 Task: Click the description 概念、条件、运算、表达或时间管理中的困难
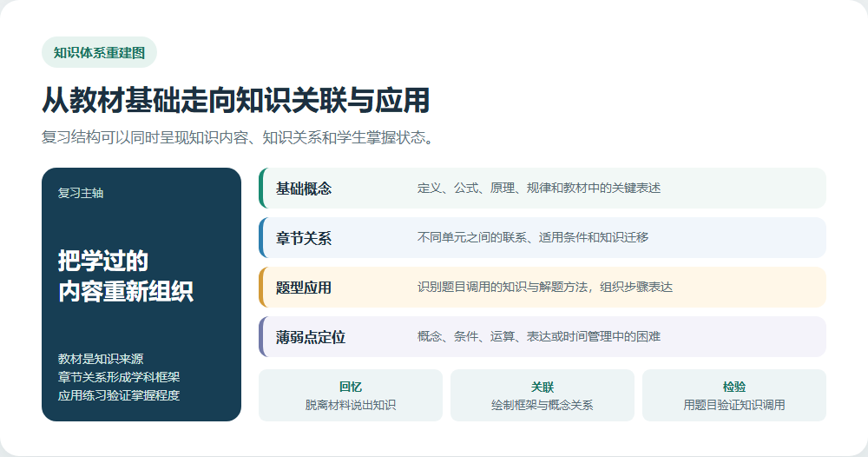tap(539, 336)
